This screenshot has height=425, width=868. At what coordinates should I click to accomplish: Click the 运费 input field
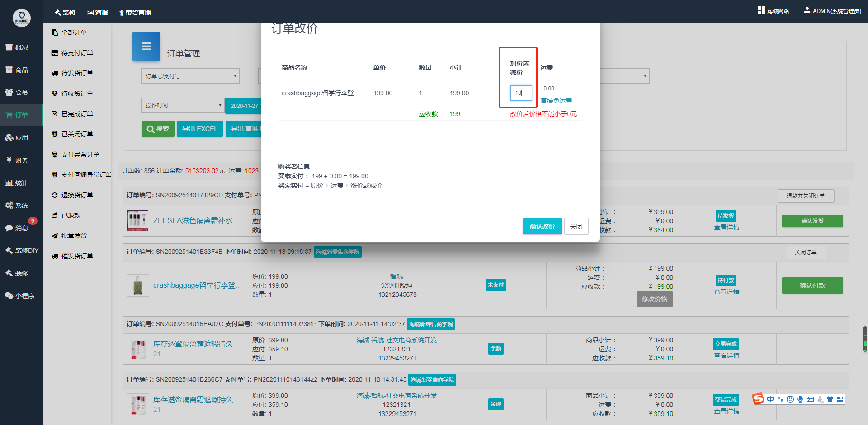558,89
